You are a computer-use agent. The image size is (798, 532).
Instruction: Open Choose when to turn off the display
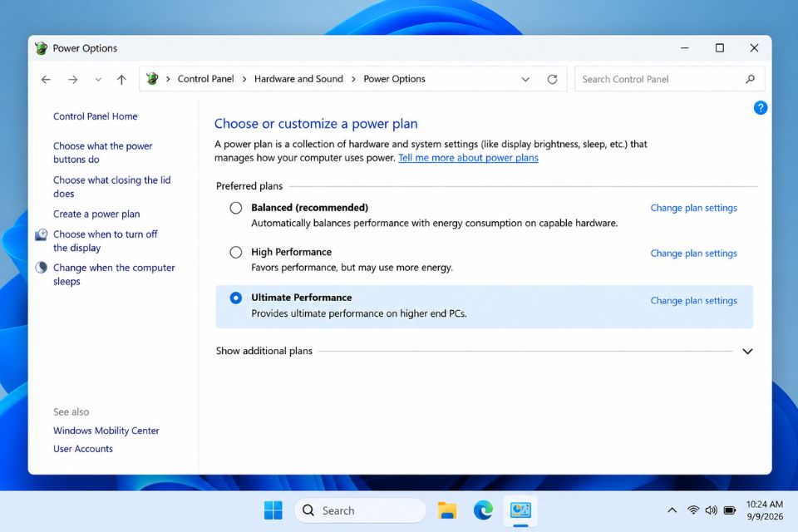click(106, 241)
